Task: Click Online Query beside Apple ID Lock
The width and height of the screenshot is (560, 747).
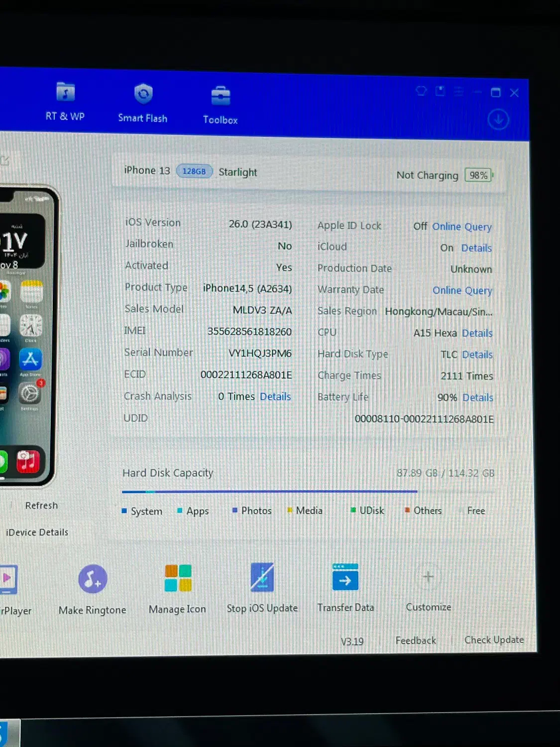Action: [x=462, y=227]
